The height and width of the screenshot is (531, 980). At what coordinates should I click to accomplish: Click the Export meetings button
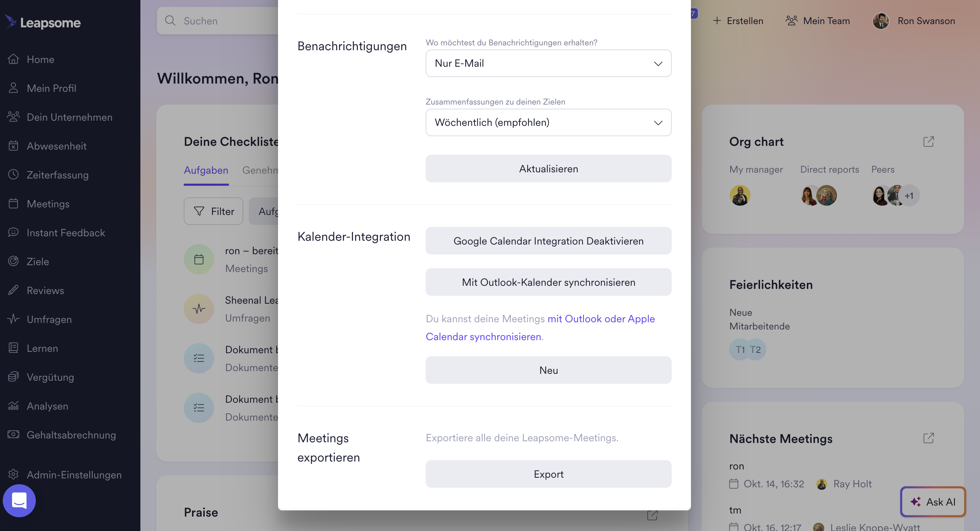coord(548,474)
